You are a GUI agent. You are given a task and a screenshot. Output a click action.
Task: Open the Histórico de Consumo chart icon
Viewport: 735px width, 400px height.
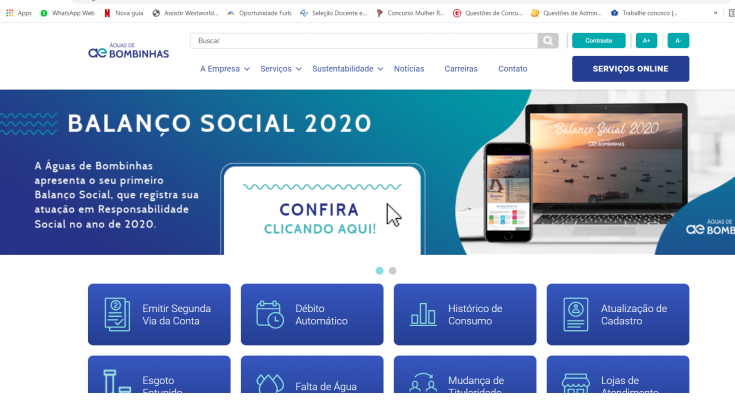tap(423, 314)
